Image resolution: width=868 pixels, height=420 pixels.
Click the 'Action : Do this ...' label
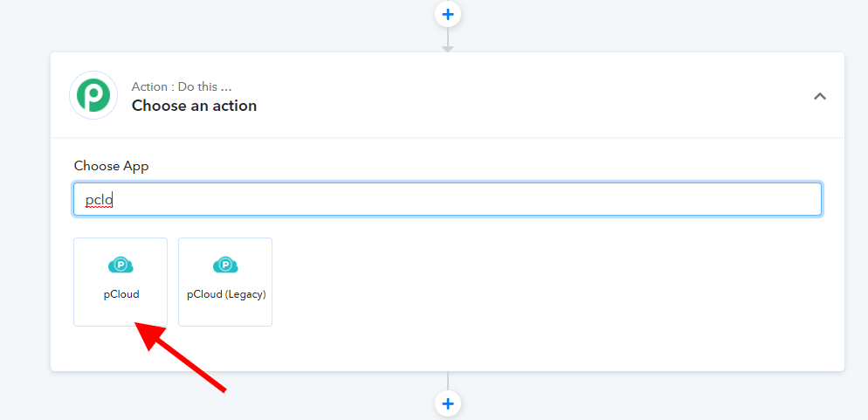point(182,86)
